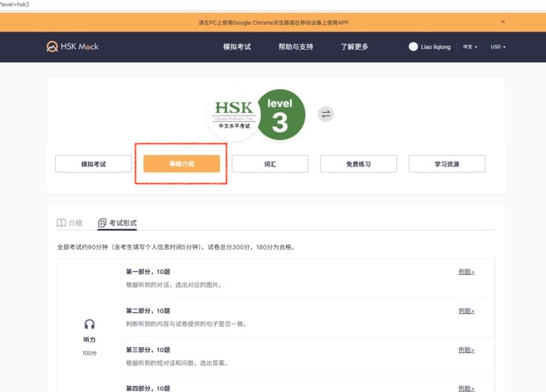546x392 pixels.
Task: Open 例题 link for 第一部分
Action: click(466, 271)
